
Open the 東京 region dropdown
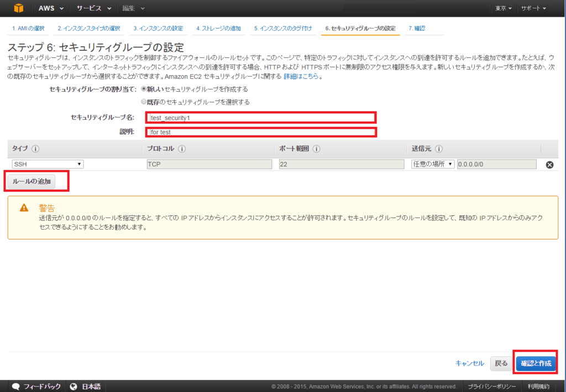click(x=502, y=8)
